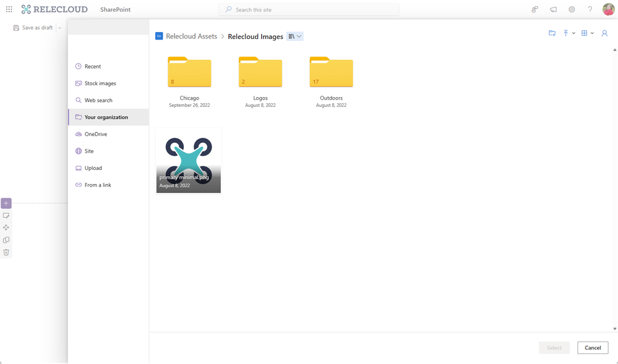Click the RA site icon in breadcrumb
Viewport: 618px width, 364px height.
(x=159, y=36)
